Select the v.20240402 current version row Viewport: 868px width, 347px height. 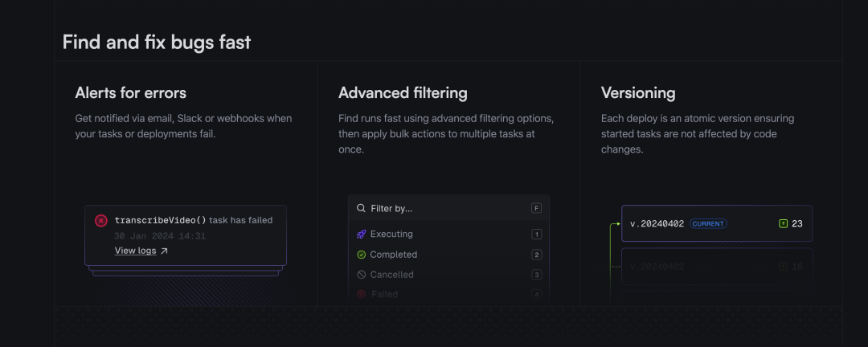point(656,223)
